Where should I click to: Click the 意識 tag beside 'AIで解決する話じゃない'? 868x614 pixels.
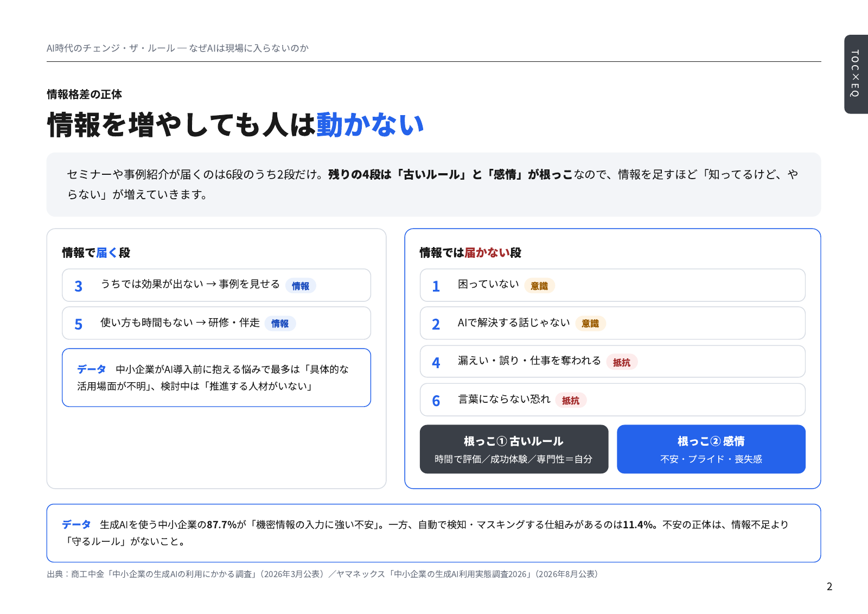pyautogui.click(x=590, y=324)
